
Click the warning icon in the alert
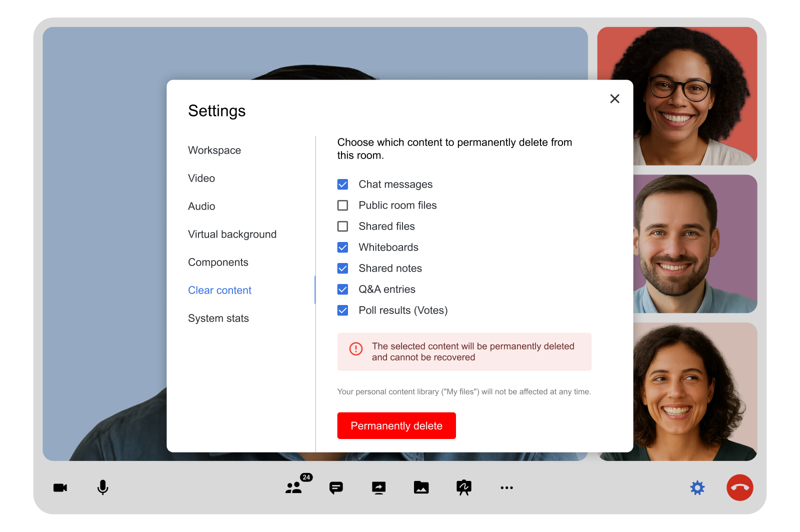(355, 348)
